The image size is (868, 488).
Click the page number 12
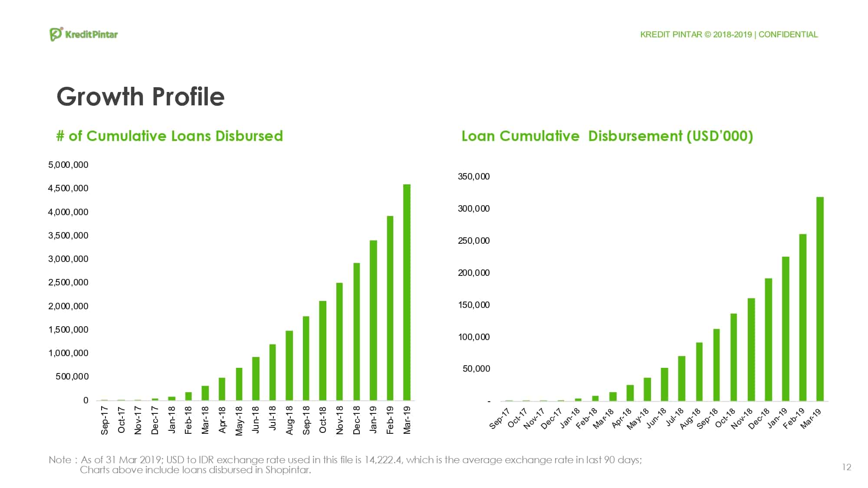[x=846, y=467]
